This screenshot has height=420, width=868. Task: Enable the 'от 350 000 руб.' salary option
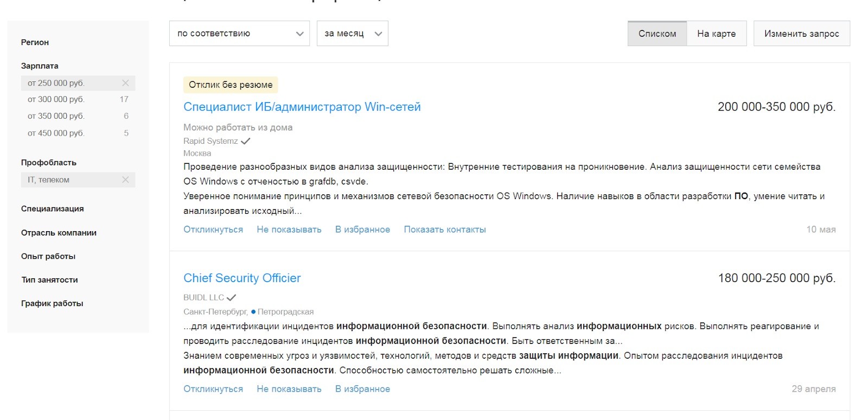pos(56,116)
